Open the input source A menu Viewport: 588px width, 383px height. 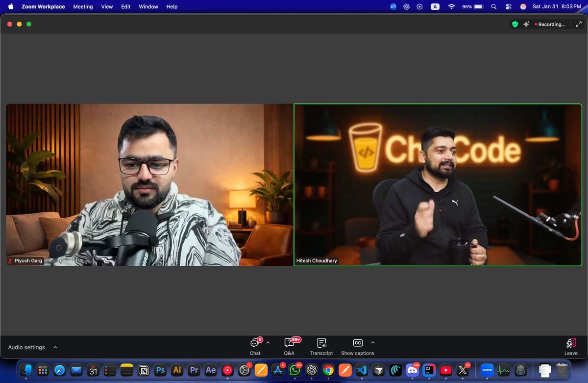[435, 6]
